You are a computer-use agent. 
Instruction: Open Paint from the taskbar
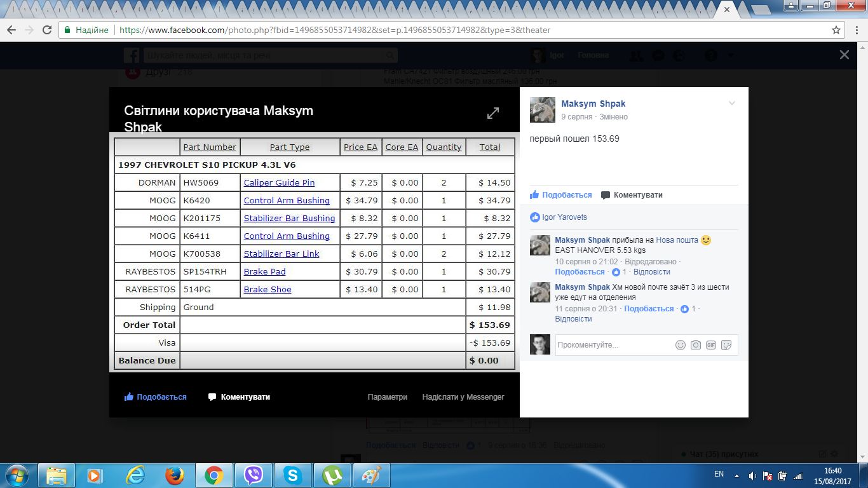click(372, 475)
